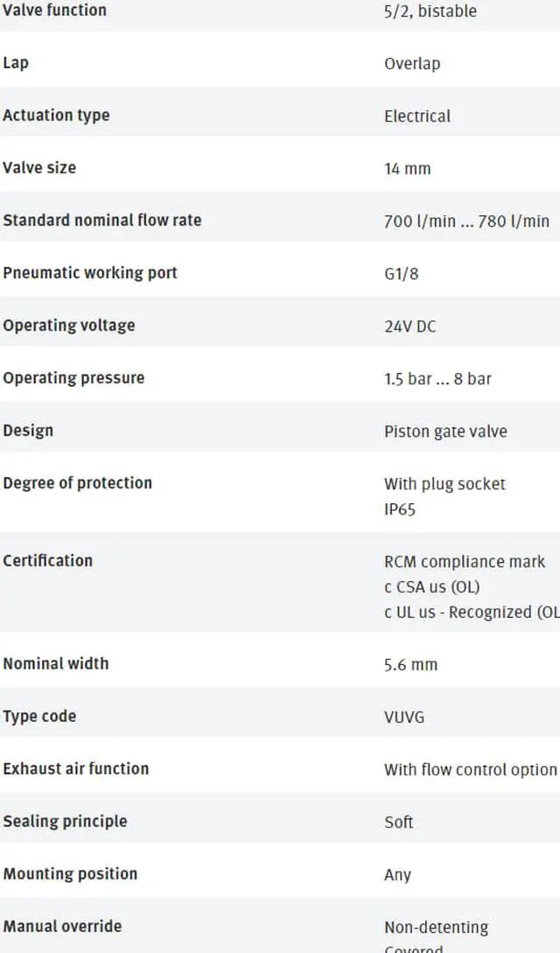Click the 5.6 mm nominal width value
Image resolution: width=560 pixels, height=953 pixels.
pos(410,664)
